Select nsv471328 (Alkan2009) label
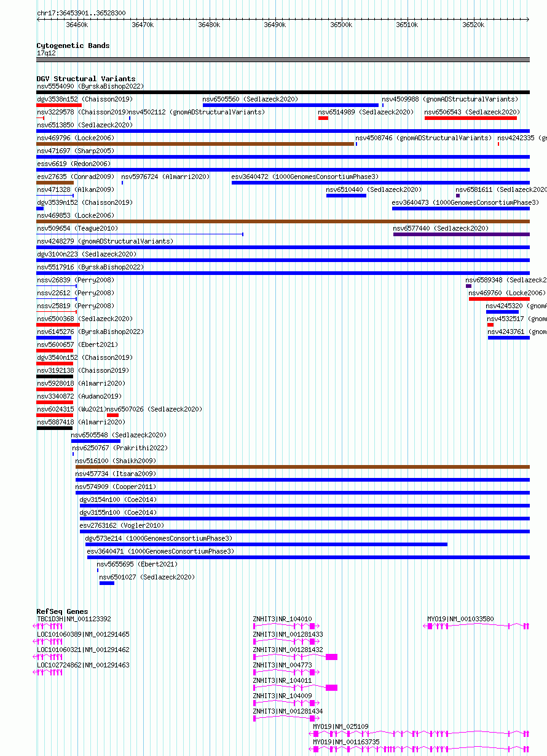This screenshot has height=756, width=547. (x=75, y=189)
